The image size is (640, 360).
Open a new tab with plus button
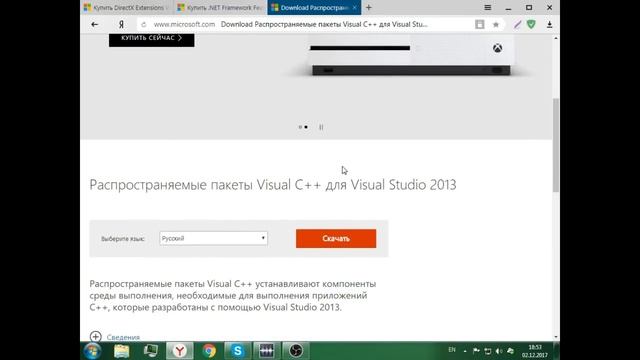(x=369, y=7)
